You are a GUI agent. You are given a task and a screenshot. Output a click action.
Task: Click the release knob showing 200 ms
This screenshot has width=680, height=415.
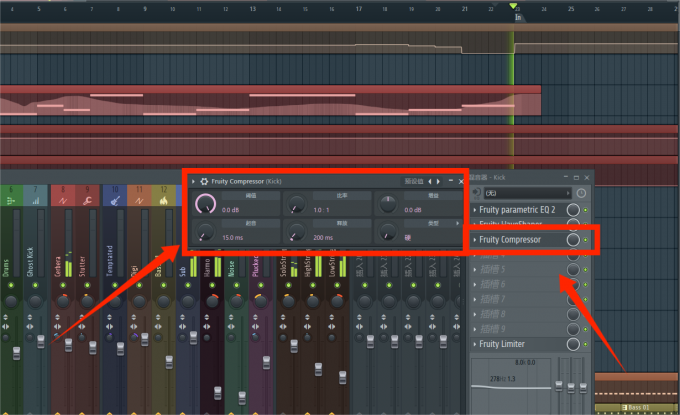coord(297,232)
